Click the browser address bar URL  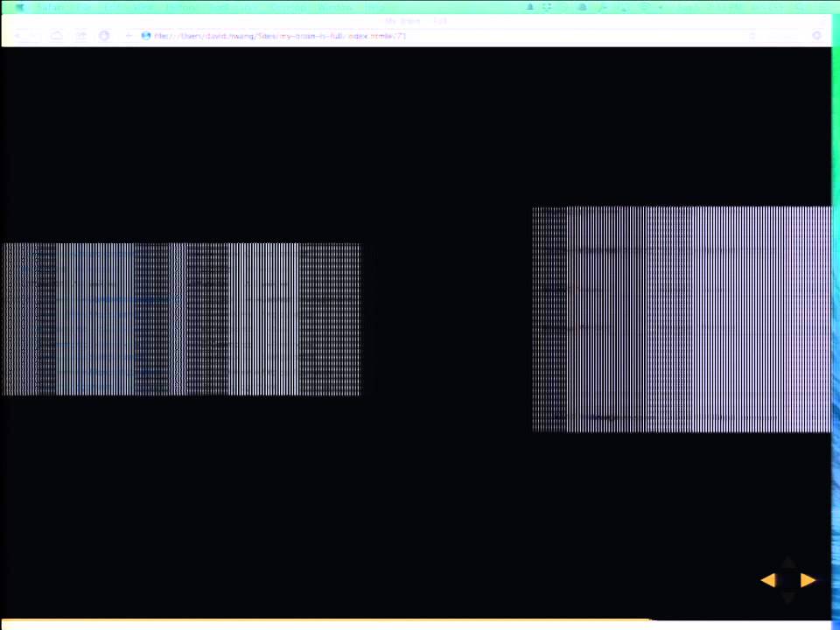pyautogui.click(x=280, y=36)
